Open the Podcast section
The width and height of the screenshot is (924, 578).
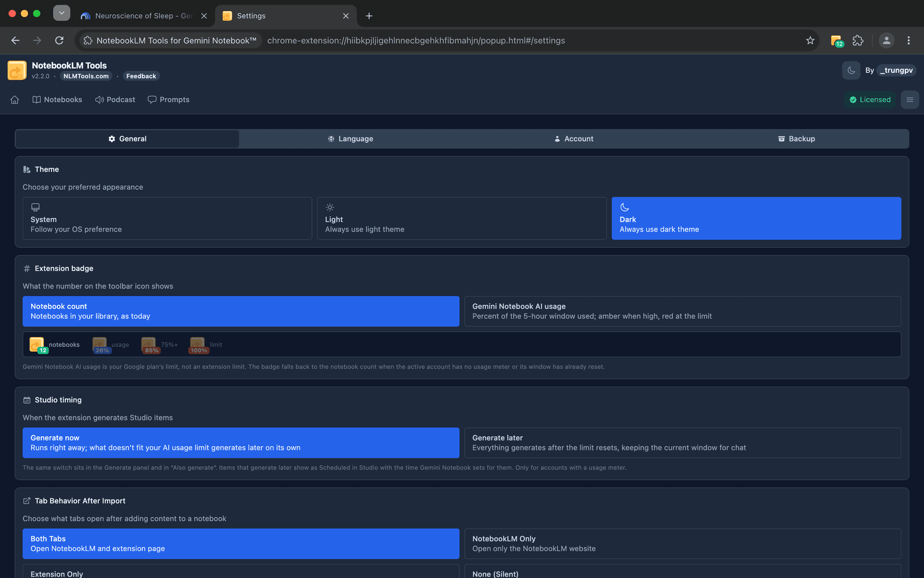115,100
